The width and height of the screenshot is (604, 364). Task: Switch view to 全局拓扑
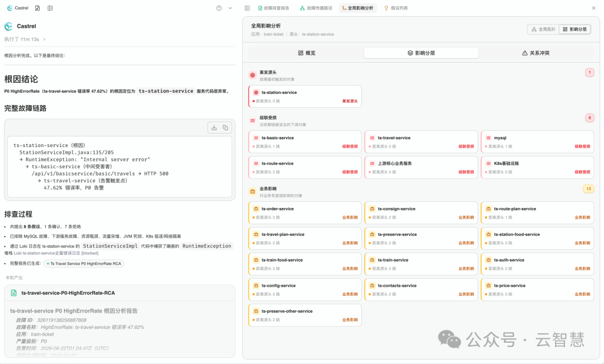[543, 29]
